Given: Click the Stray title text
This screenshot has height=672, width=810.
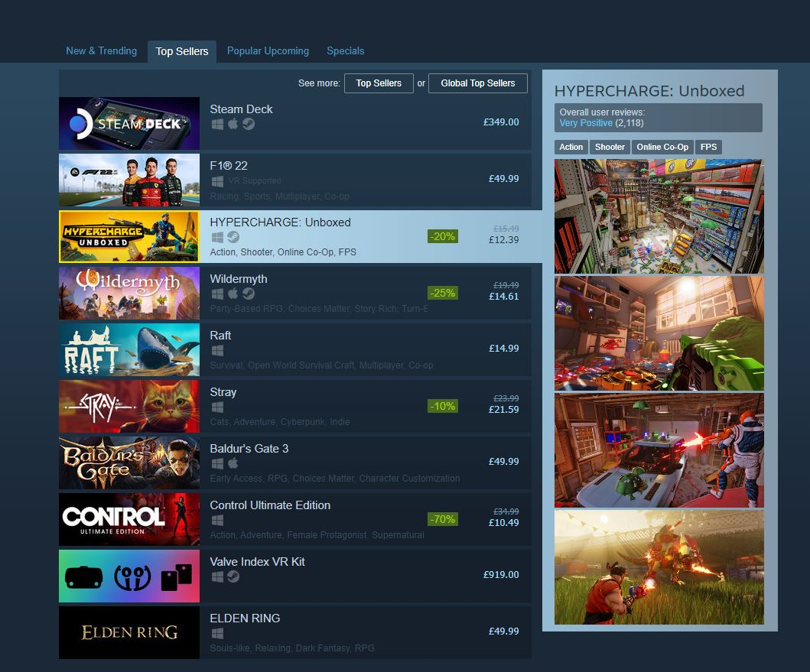Looking at the screenshot, I should tap(223, 392).
